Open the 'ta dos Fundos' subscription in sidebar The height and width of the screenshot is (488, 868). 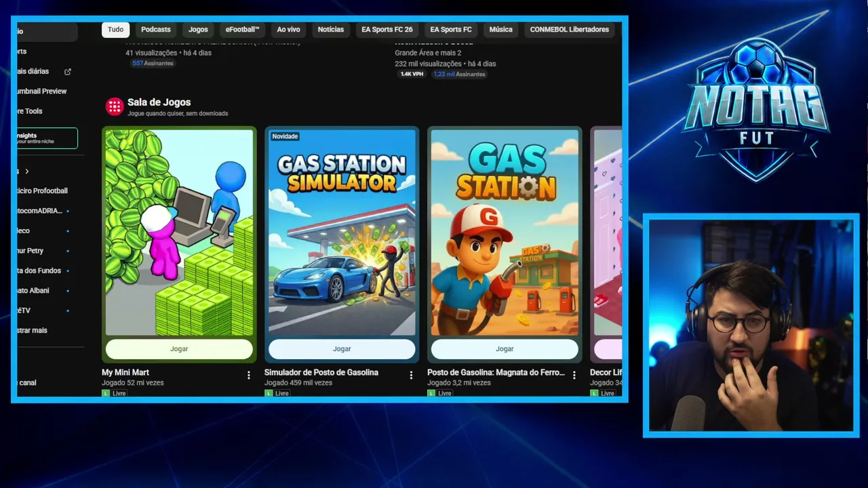(x=39, y=270)
